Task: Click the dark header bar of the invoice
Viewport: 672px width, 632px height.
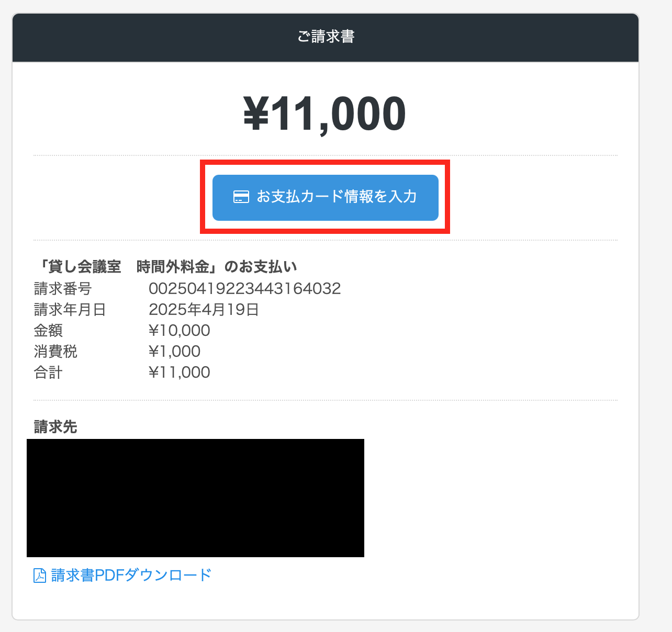Action: pyautogui.click(x=157, y=38)
